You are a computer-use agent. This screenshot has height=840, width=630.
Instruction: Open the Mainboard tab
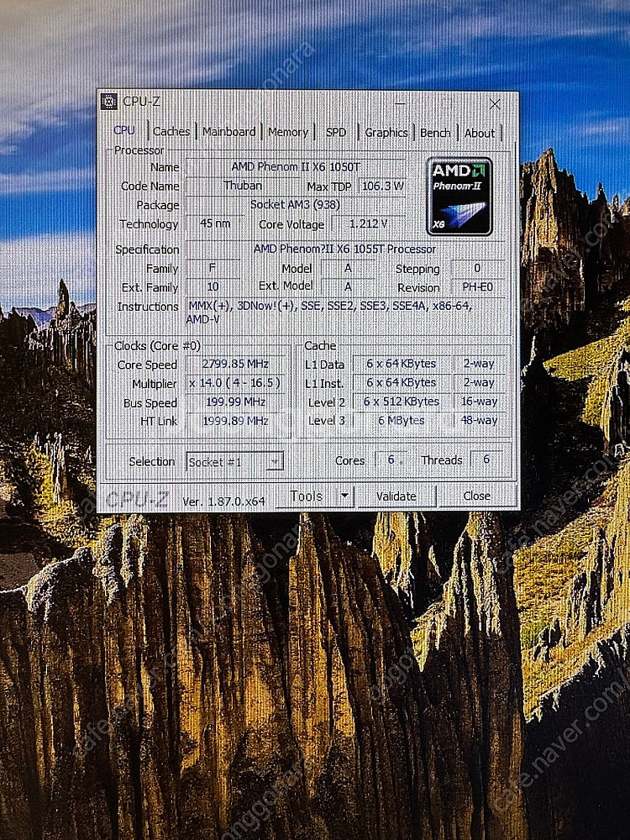[x=228, y=132]
